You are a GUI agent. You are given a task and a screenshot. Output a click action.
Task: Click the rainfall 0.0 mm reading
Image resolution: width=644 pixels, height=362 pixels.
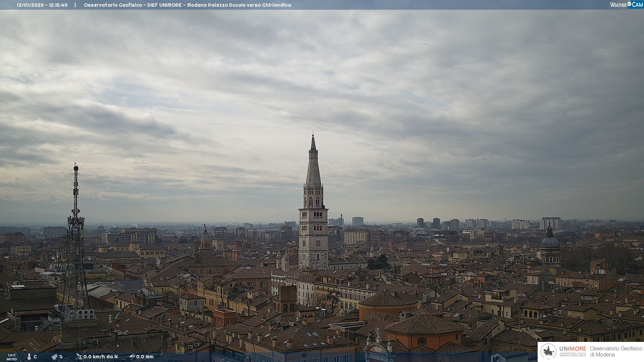145,357
